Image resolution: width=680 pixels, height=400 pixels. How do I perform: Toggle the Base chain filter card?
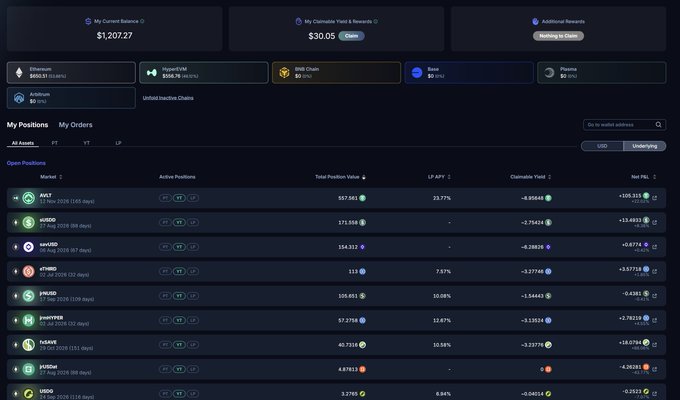click(x=469, y=72)
